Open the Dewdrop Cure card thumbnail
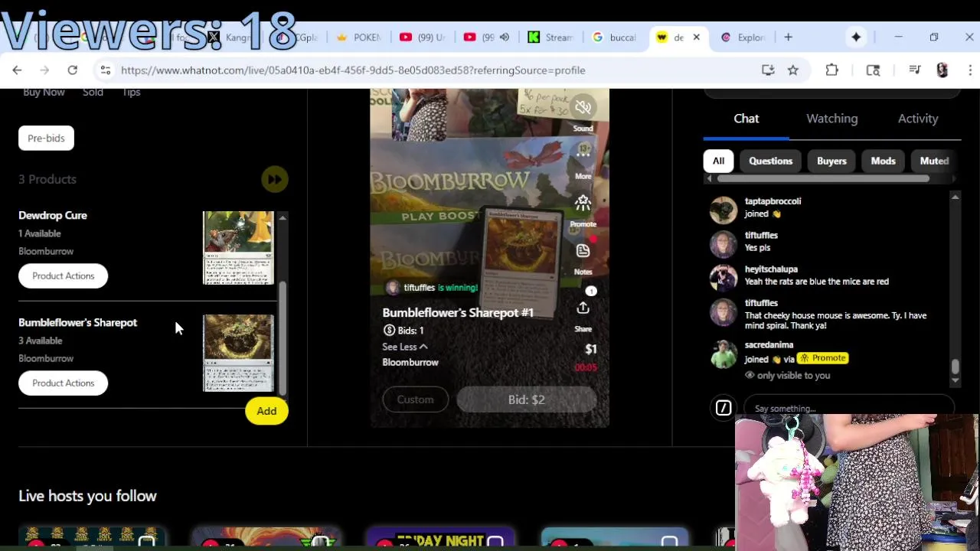This screenshot has width=980, height=551. 238,248
